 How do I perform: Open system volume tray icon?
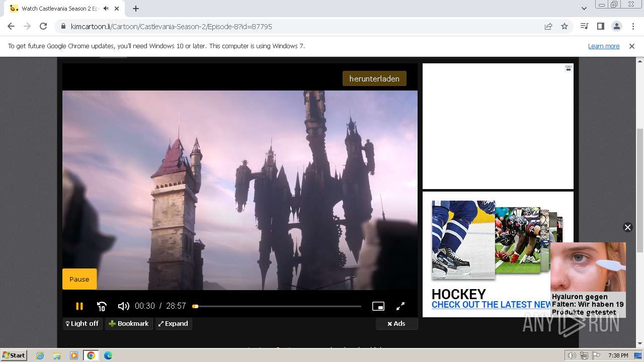point(572,355)
